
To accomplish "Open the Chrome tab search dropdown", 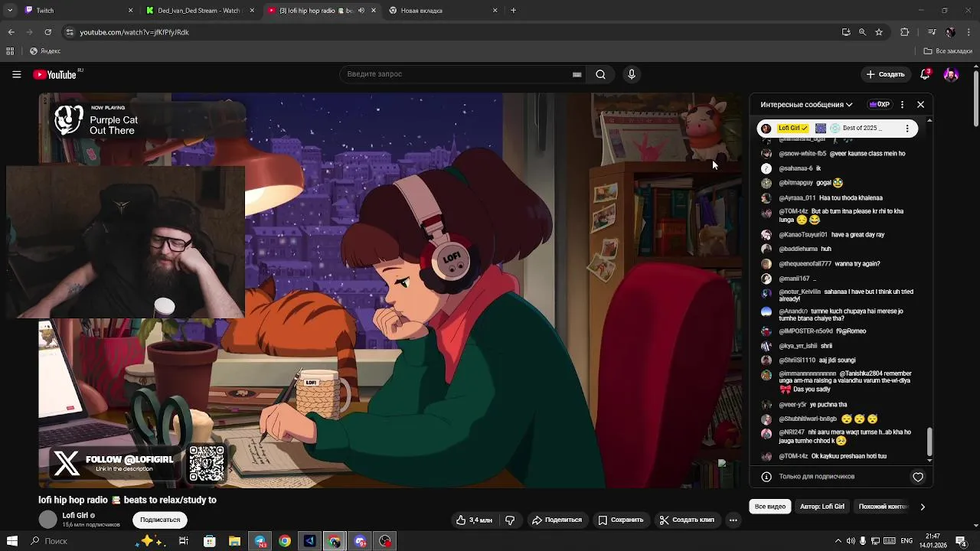I will click(x=10, y=11).
